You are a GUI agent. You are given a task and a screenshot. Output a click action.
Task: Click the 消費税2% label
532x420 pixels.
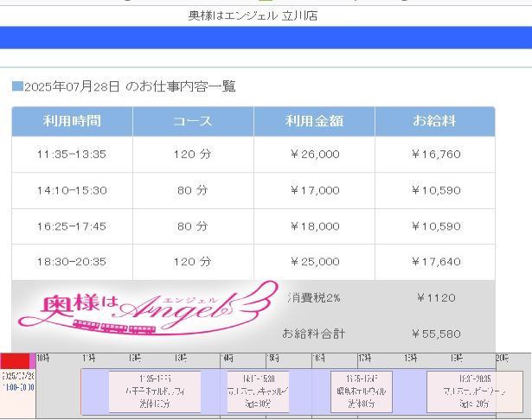pos(314,297)
